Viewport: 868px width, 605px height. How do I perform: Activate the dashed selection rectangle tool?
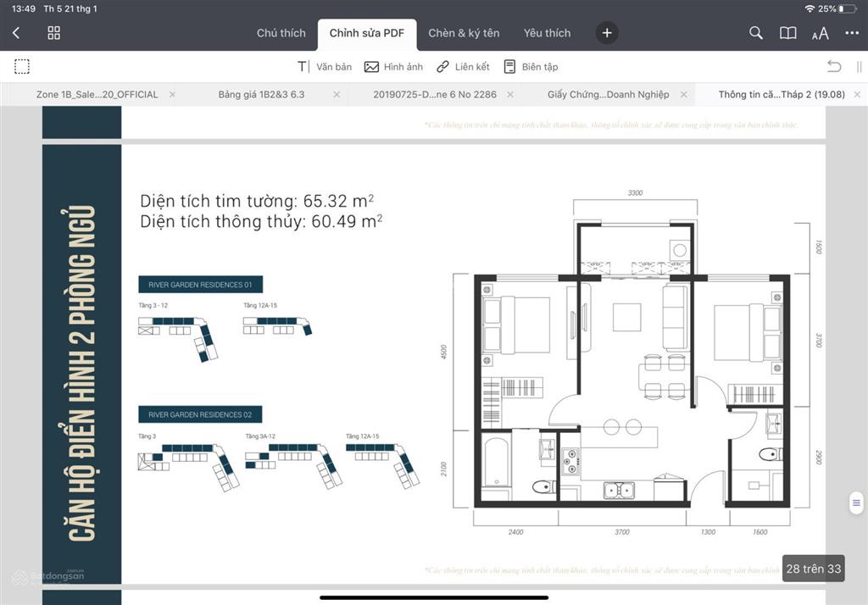point(22,66)
